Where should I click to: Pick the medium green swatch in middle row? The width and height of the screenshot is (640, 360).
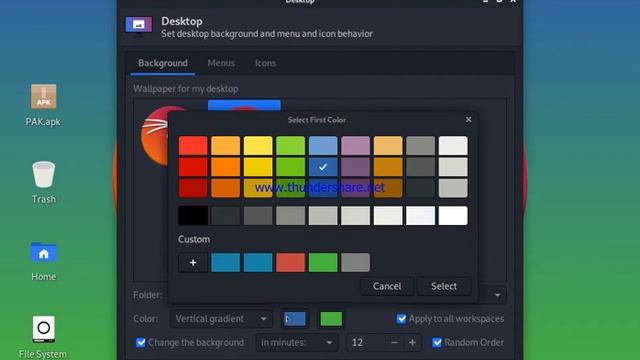(x=291, y=167)
